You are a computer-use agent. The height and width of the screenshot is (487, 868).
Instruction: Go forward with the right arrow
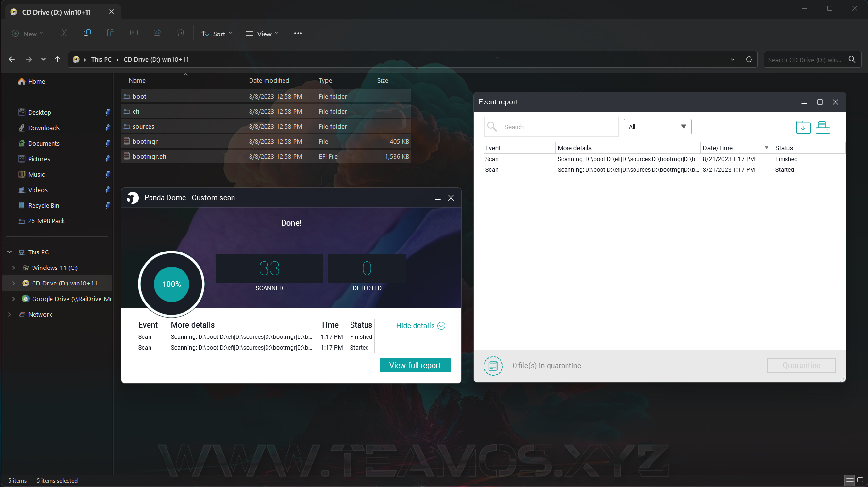pos(29,59)
